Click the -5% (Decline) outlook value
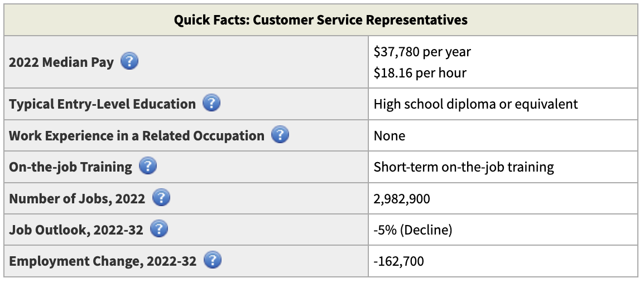The height and width of the screenshot is (283, 644). (x=411, y=229)
